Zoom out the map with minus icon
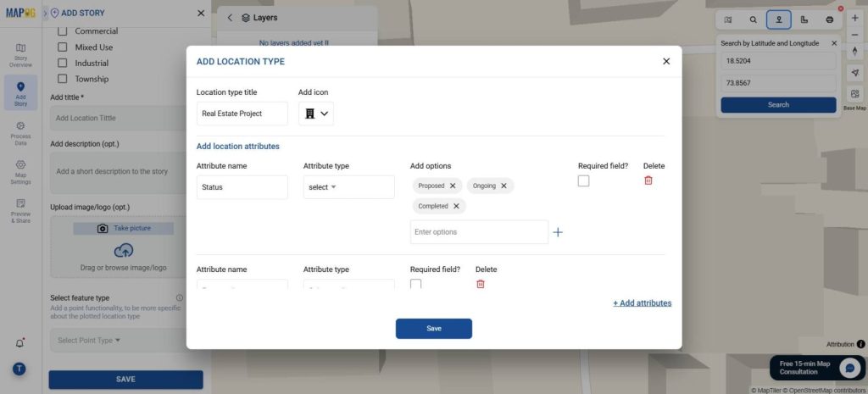The image size is (868, 394). (x=855, y=35)
